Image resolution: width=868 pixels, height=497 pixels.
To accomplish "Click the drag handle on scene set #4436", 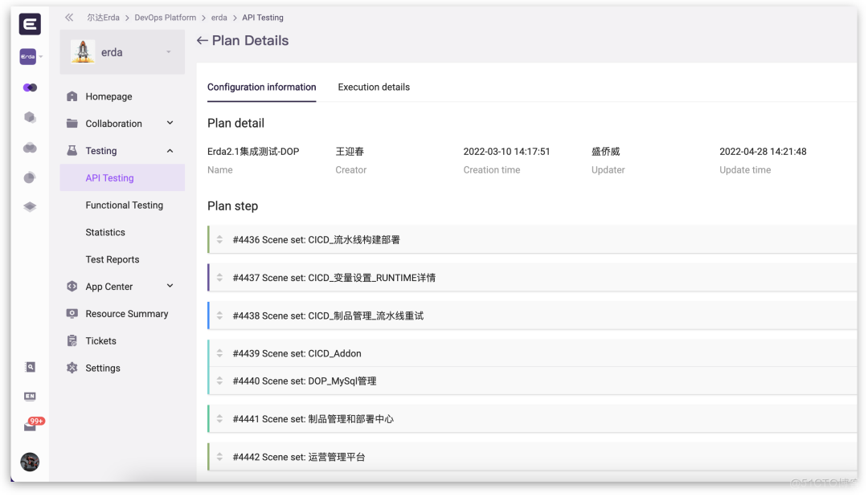I will pyautogui.click(x=219, y=239).
